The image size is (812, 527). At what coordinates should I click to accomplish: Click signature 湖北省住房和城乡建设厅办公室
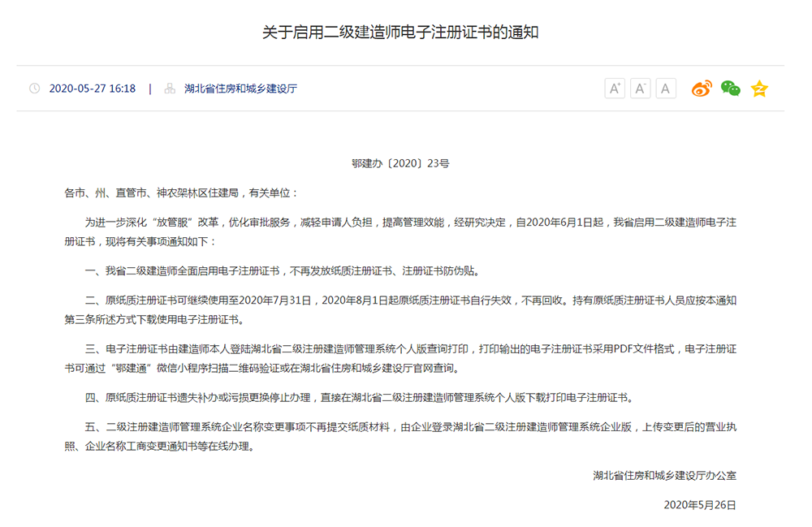664,476
